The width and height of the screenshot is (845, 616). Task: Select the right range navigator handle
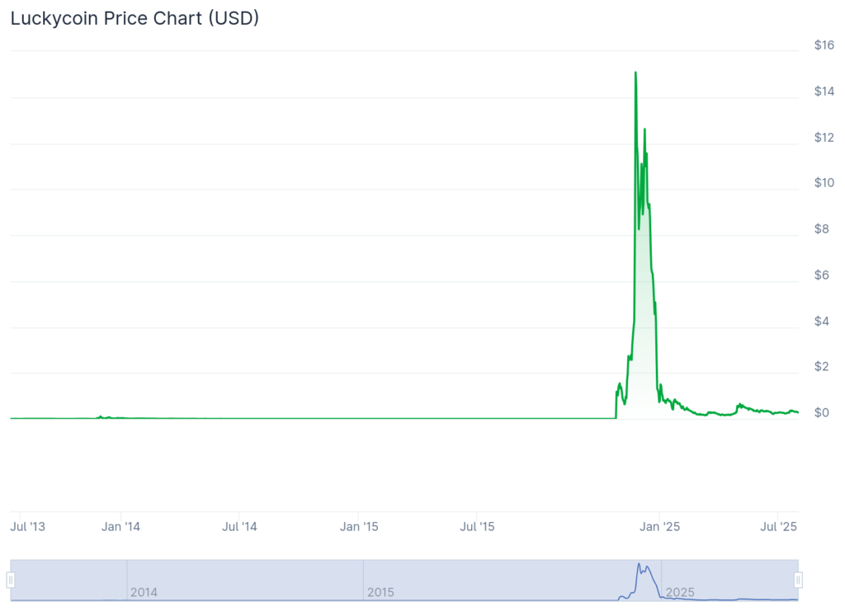[799, 578]
